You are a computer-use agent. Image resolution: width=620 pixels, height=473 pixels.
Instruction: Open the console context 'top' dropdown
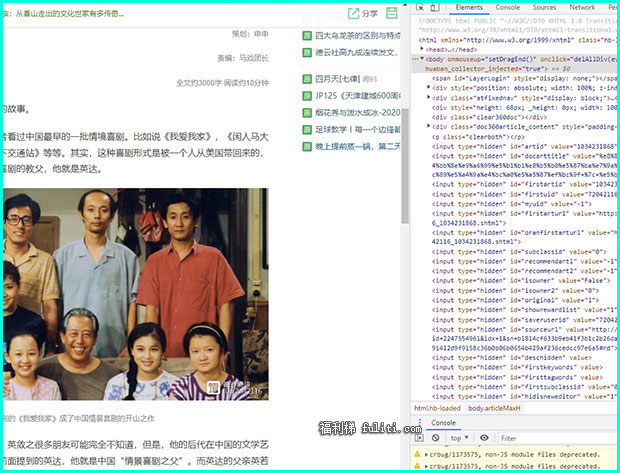[458, 438]
